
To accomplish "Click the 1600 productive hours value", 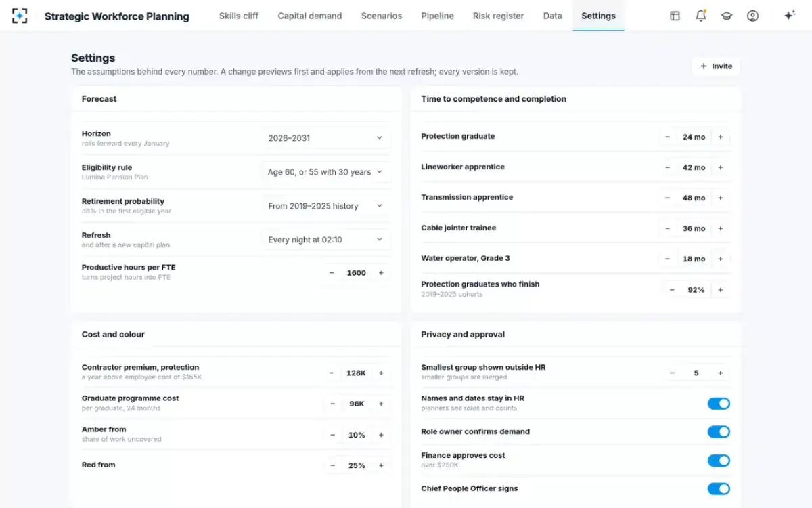I will tap(357, 273).
